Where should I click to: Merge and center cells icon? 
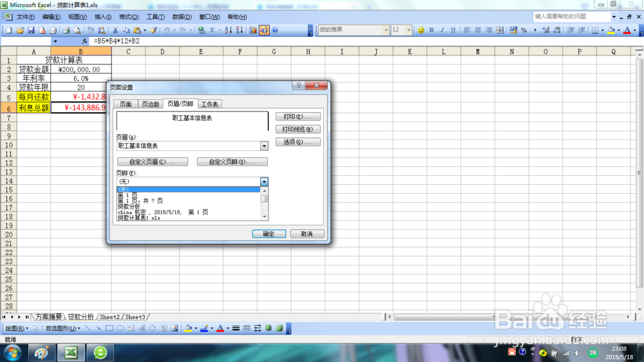tap(500, 30)
